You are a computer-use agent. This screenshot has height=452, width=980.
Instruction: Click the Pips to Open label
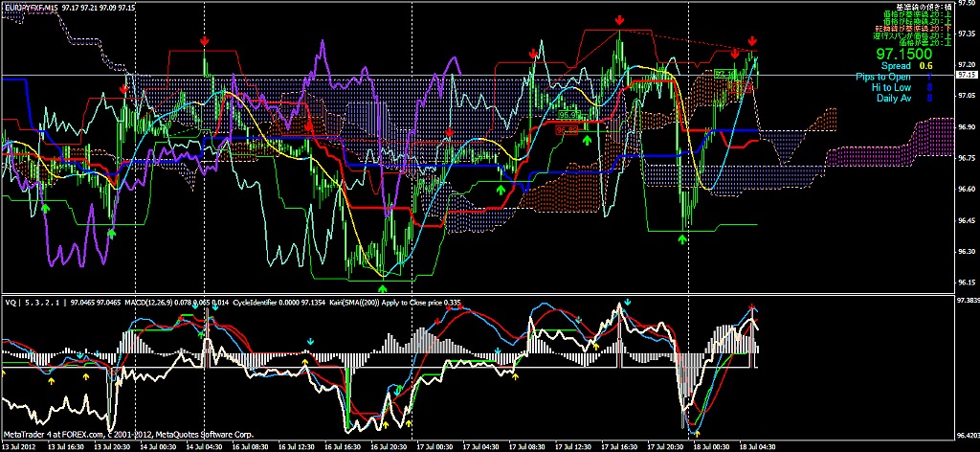tap(883, 77)
